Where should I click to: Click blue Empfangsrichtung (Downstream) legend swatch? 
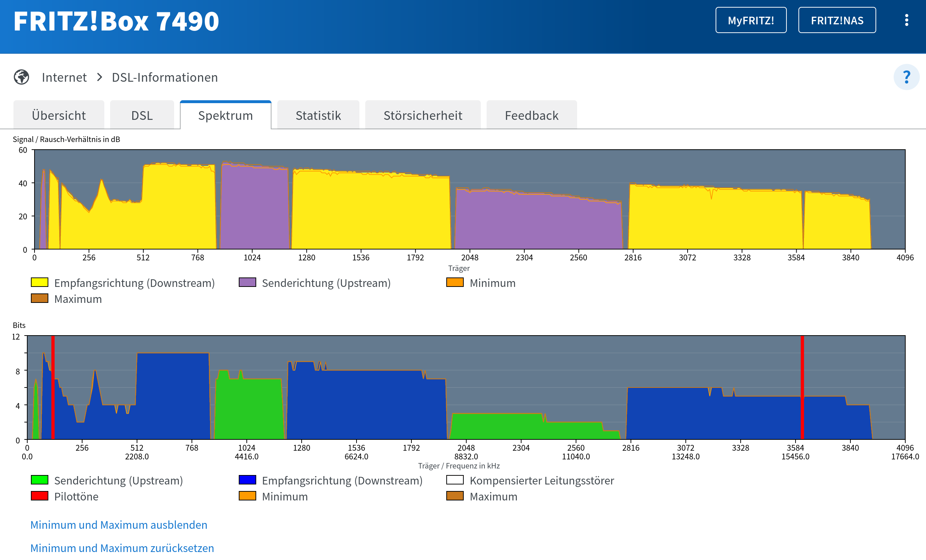click(247, 480)
